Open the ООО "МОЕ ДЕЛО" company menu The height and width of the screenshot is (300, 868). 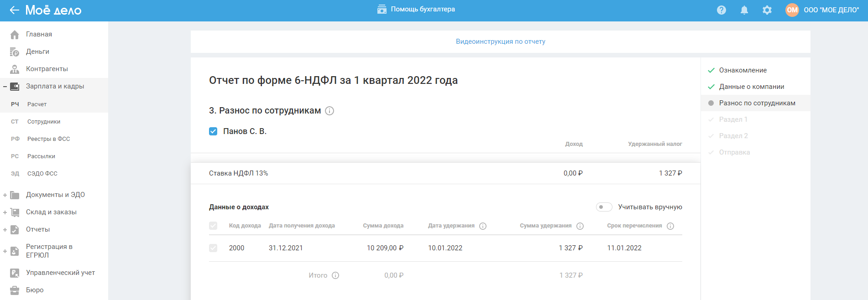point(831,10)
